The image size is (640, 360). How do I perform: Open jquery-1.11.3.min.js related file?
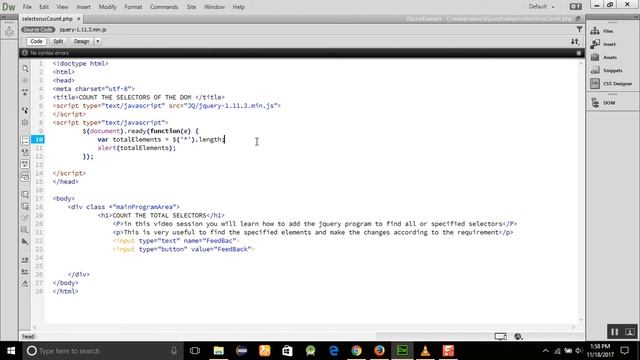[x=83, y=29]
